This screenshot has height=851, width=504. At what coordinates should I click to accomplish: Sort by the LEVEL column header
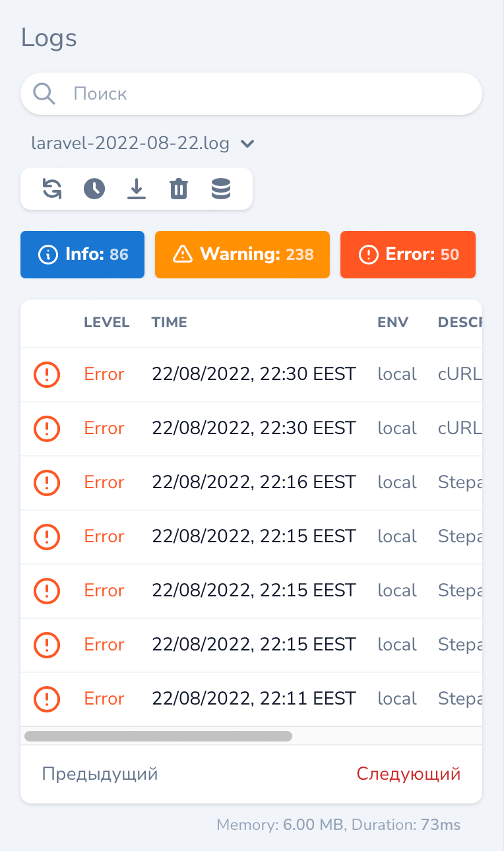pos(107,323)
